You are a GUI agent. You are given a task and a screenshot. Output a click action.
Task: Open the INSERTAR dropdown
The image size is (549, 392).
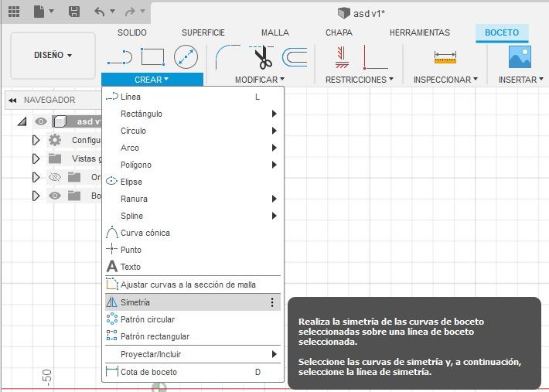point(520,80)
